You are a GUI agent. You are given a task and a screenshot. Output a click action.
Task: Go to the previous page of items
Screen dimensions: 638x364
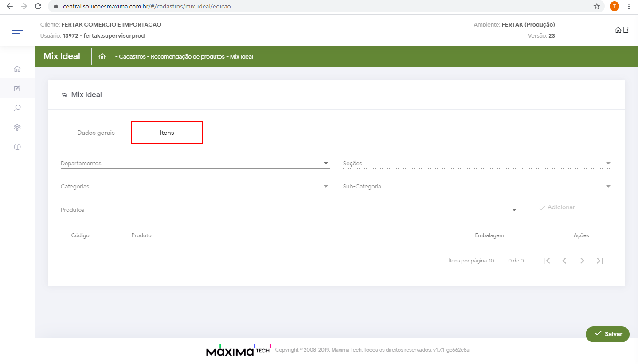tap(564, 261)
